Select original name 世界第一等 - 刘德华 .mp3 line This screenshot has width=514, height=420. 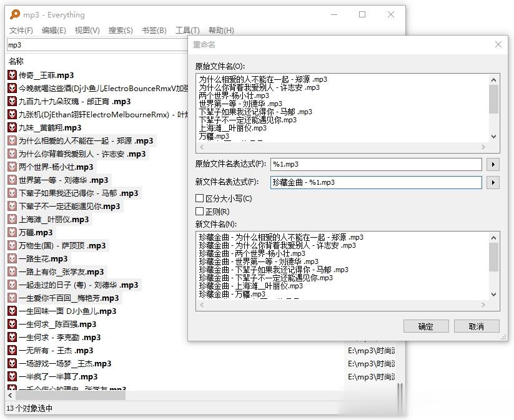click(x=240, y=104)
